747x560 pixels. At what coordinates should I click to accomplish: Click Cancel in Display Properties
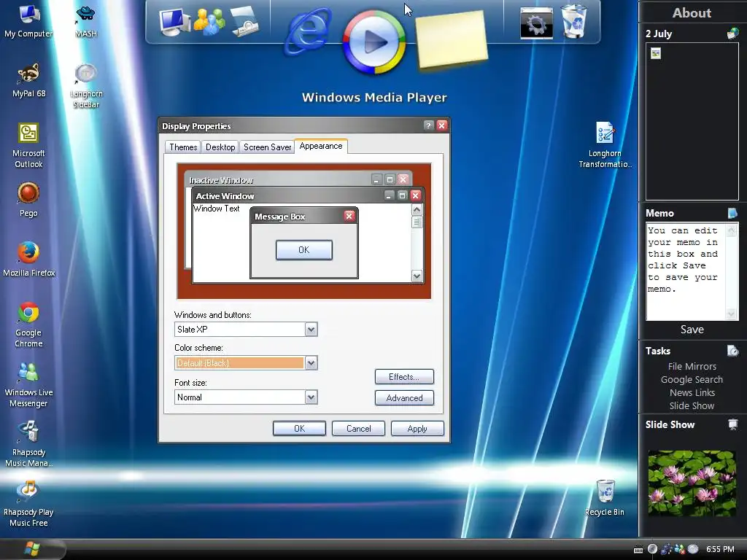click(x=358, y=429)
